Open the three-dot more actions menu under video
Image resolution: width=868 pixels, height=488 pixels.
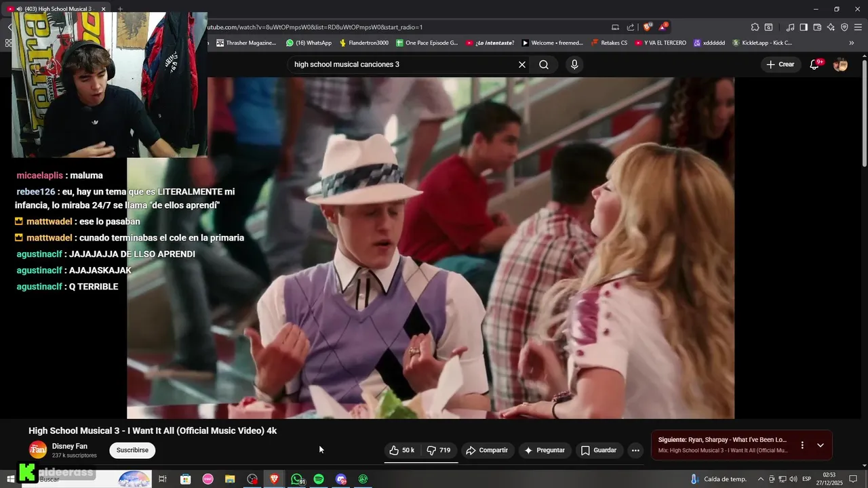point(635,450)
